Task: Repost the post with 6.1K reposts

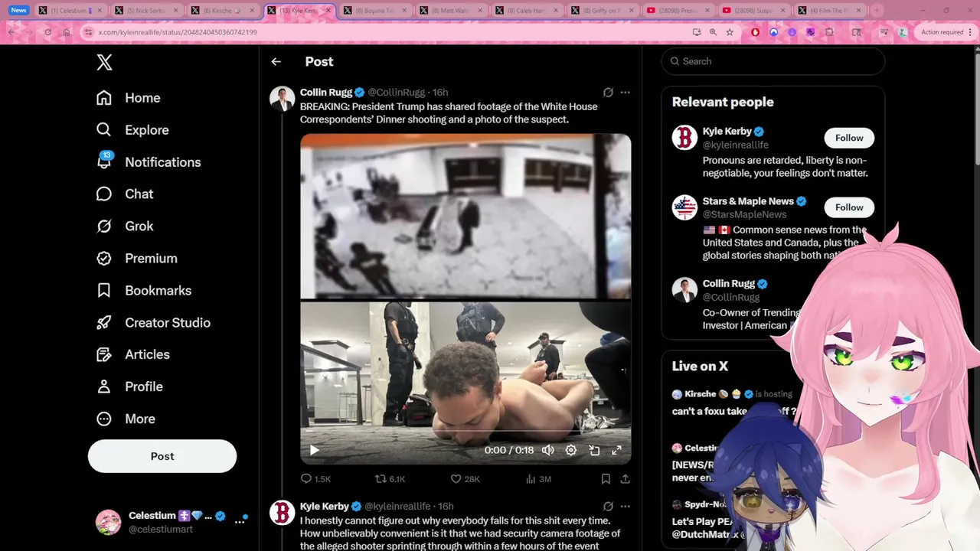Action: [x=390, y=479]
